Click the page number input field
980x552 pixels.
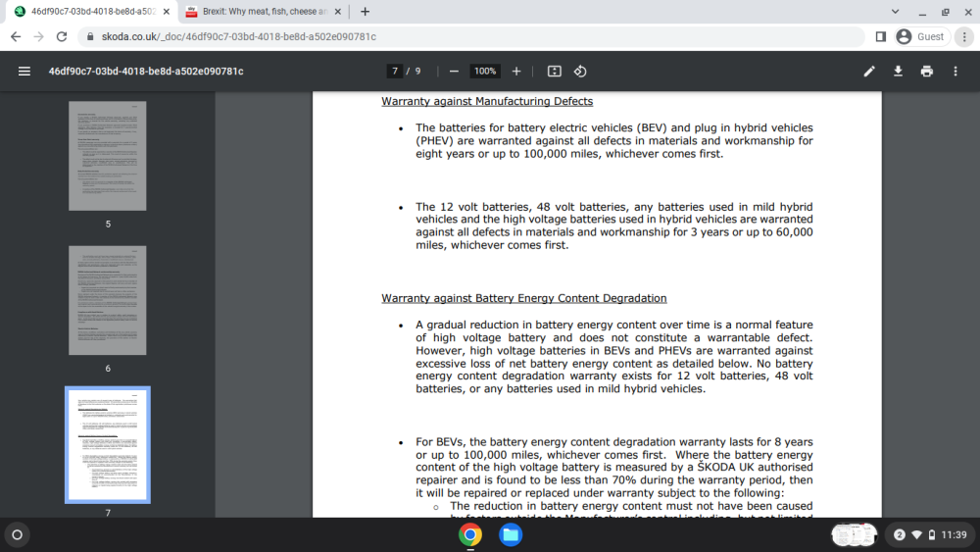[394, 72]
